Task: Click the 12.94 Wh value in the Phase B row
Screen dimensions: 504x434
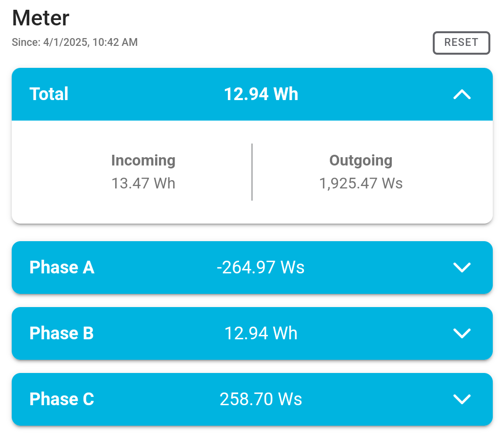Action: pos(261,333)
